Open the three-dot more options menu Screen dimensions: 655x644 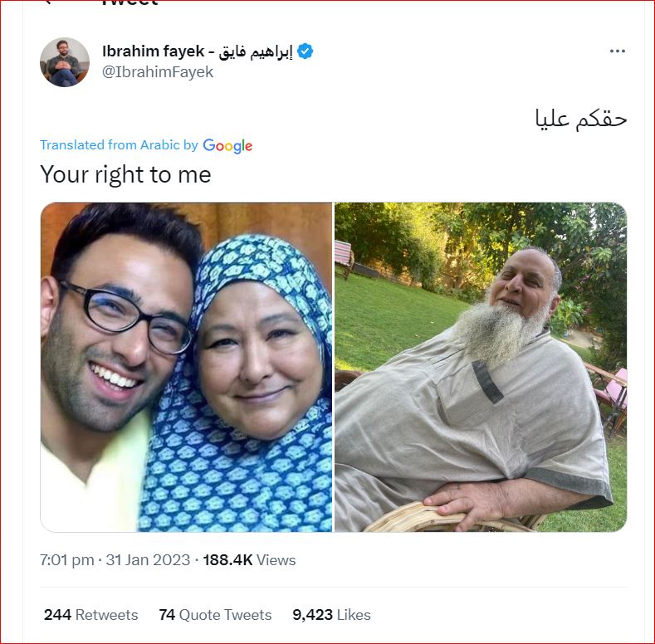[617, 51]
